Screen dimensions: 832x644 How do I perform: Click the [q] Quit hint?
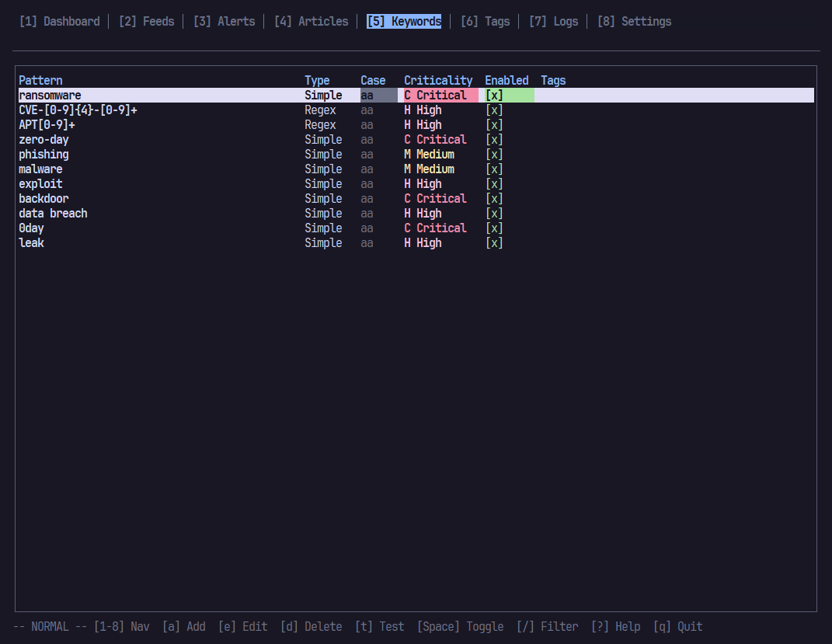point(677,626)
